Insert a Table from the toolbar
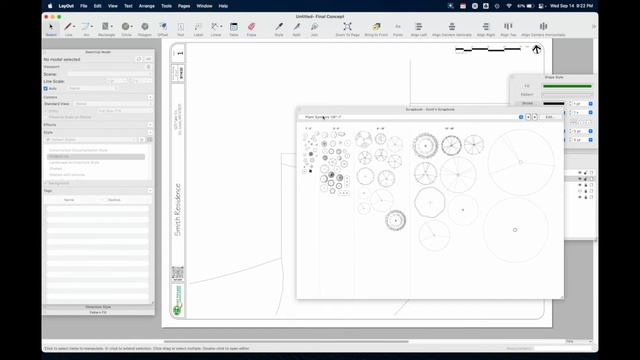 (234, 27)
